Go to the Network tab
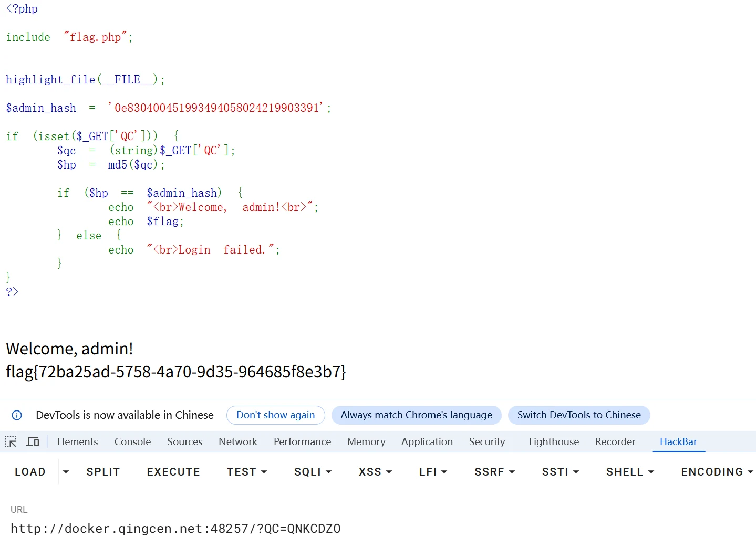The width and height of the screenshot is (756, 537). point(238,441)
